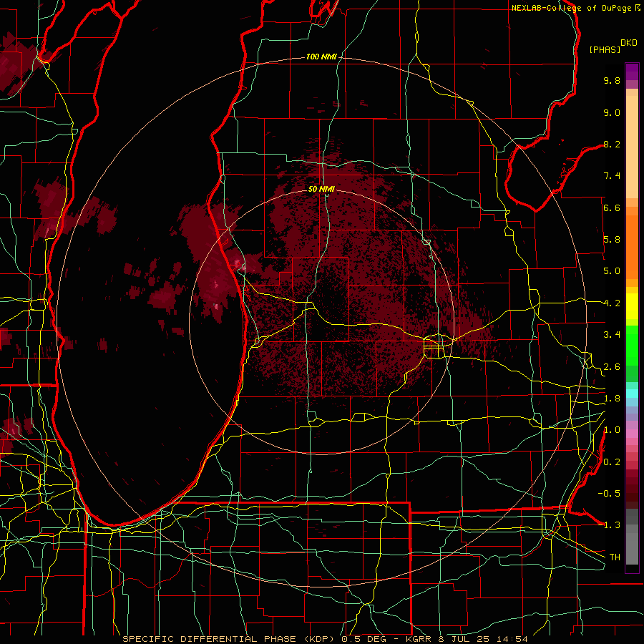Click the KGRR station identifier in footer
The height and width of the screenshot is (644, 644).
(x=419, y=639)
